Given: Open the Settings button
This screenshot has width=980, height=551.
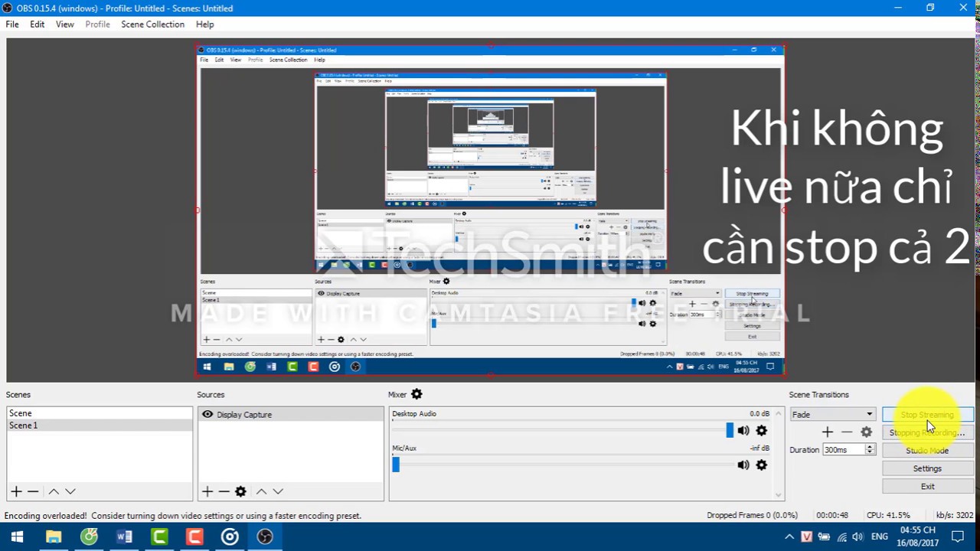Looking at the screenshot, I should click(x=927, y=468).
